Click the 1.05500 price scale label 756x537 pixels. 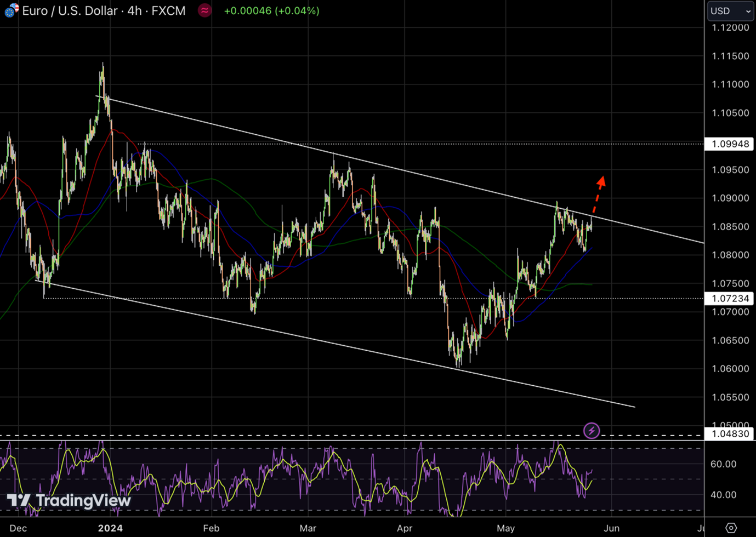pyautogui.click(x=730, y=397)
